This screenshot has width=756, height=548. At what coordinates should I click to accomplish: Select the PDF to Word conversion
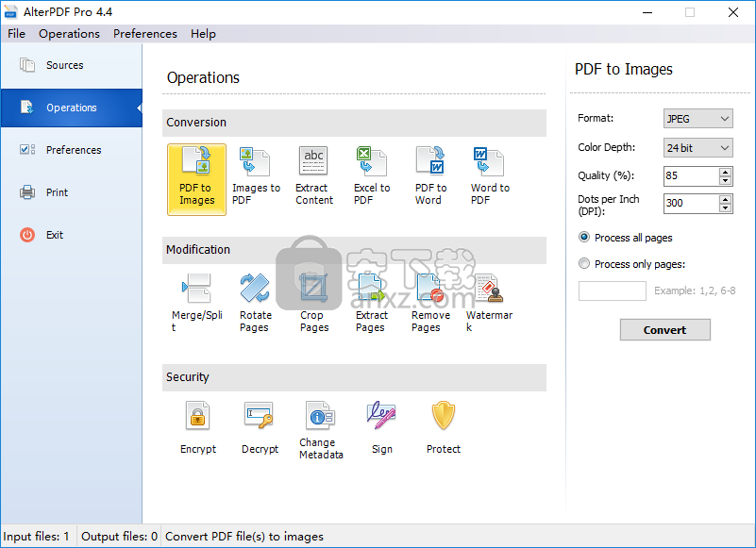[x=430, y=177]
